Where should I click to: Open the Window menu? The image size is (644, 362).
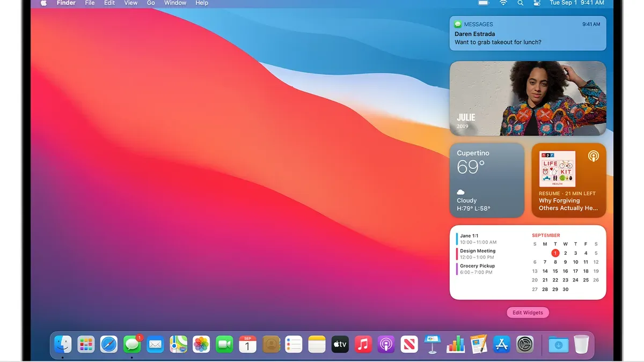tap(175, 3)
